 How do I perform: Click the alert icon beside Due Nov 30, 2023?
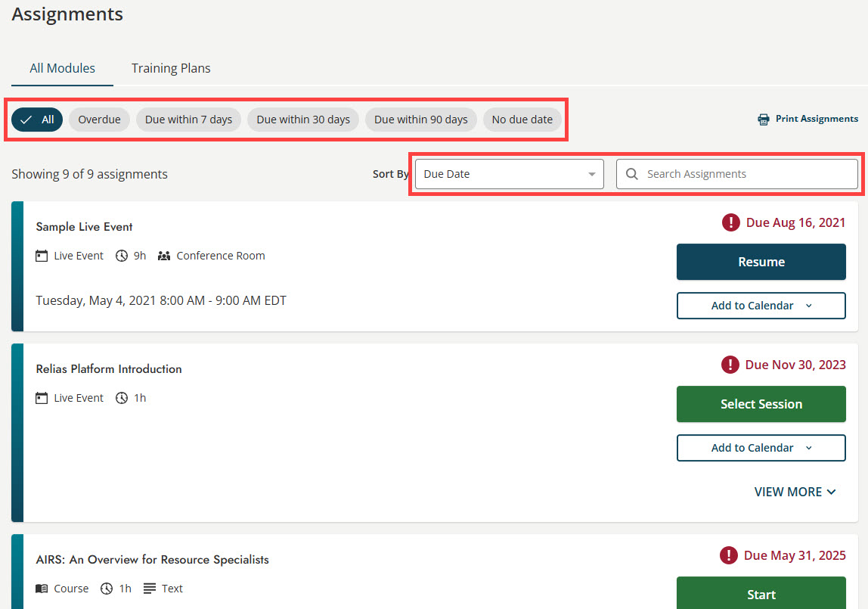click(730, 365)
